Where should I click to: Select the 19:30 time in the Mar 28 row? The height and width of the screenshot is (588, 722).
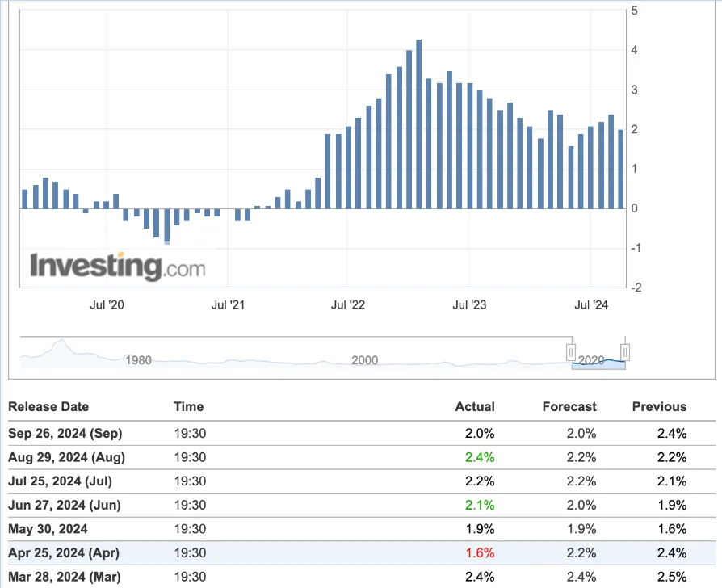click(190, 577)
